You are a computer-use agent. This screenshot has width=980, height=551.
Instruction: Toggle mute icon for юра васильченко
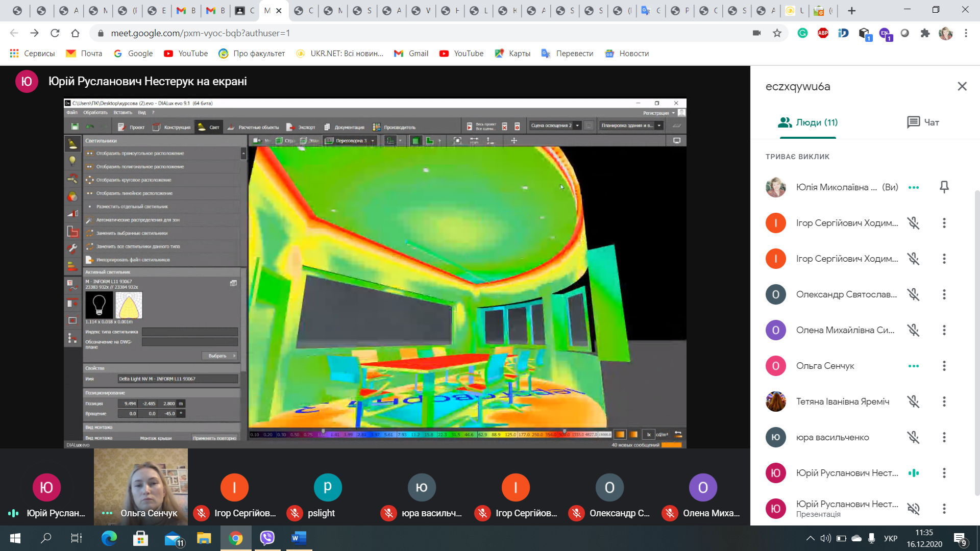[913, 437]
